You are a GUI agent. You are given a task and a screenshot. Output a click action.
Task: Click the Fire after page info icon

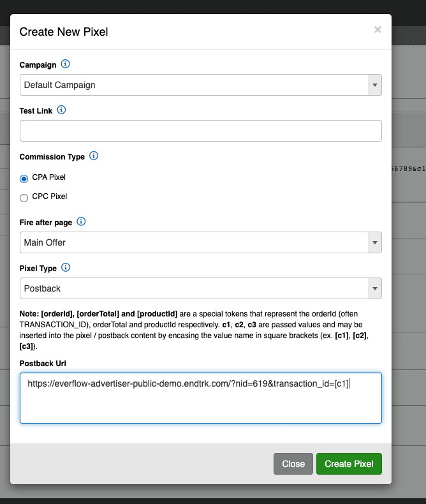[x=81, y=221]
